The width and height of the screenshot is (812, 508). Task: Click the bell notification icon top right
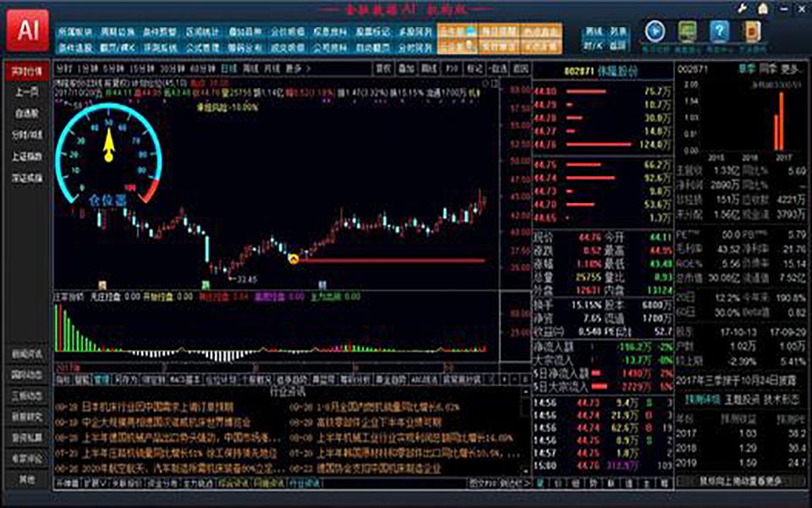pyautogui.click(x=764, y=7)
